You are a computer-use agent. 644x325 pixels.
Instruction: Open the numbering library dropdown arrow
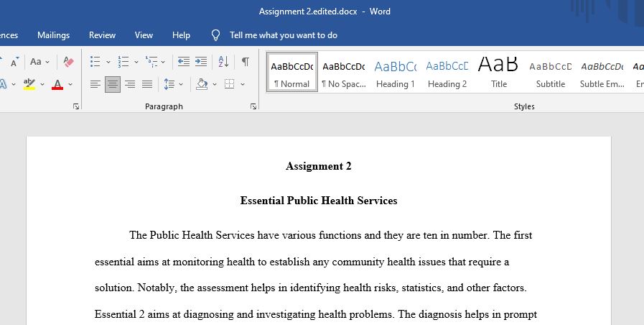pos(136,62)
